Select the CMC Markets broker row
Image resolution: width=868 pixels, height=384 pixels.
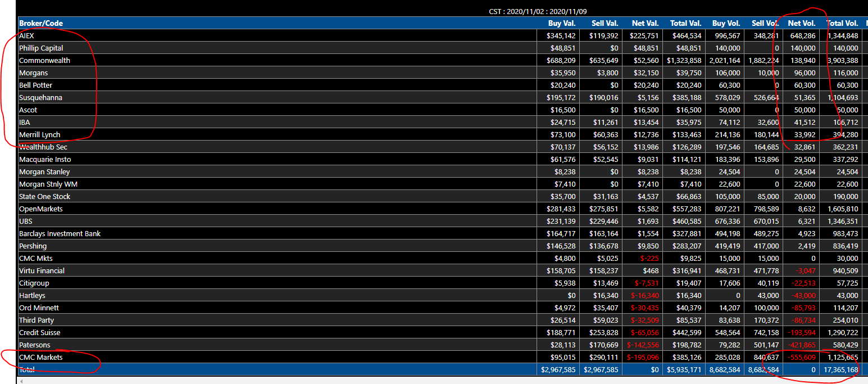(442, 357)
